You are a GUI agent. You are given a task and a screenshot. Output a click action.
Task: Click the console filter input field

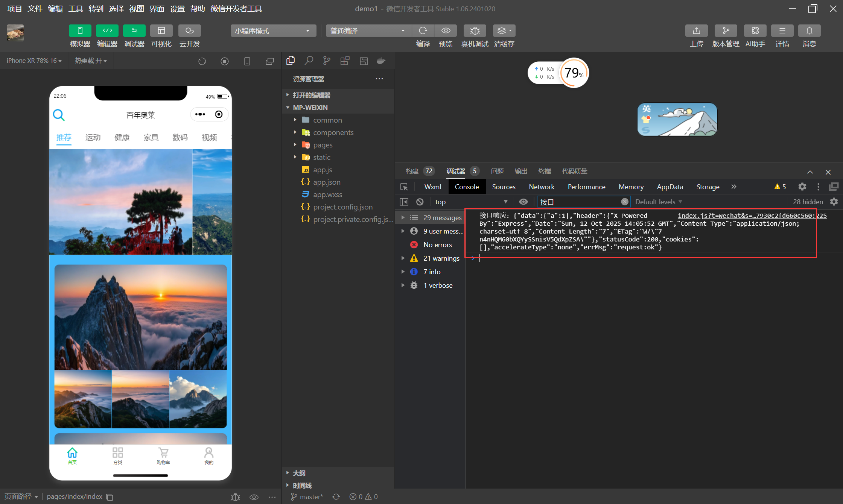coord(580,202)
